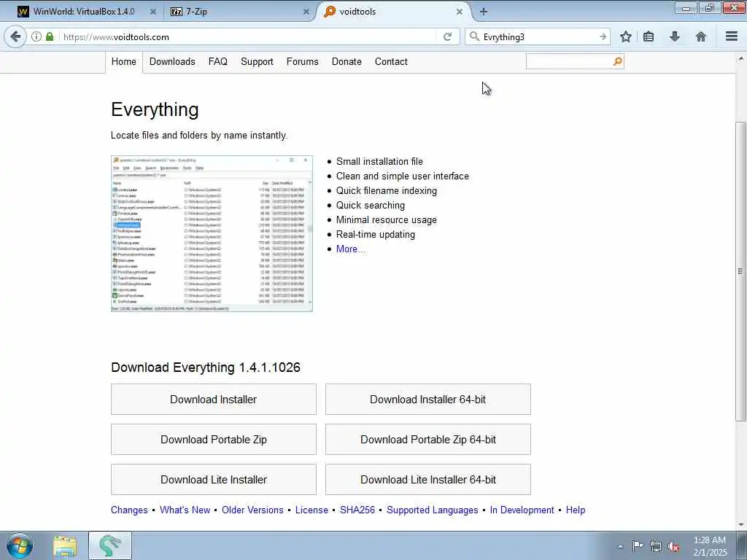747x560 pixels.
Task: Focus the voidtools site search field
Action: (x=569, y=61)
